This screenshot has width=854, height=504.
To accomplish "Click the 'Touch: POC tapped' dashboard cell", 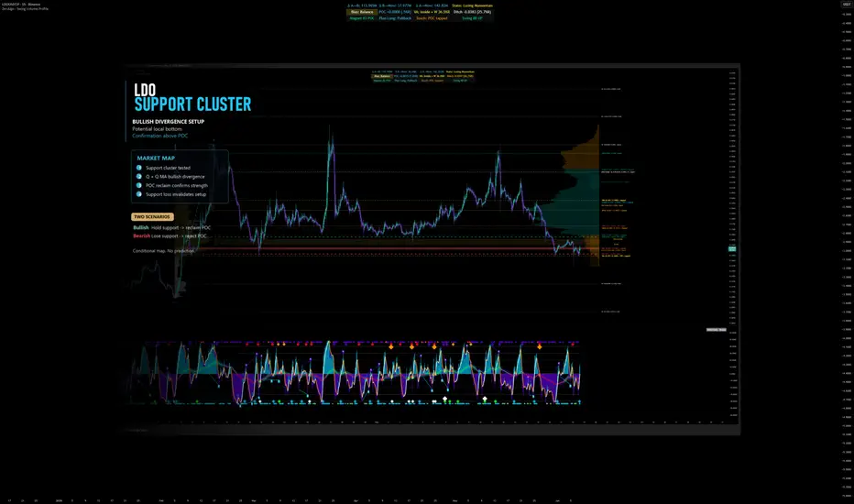I will pyautogui.click(x=432, y=18).
